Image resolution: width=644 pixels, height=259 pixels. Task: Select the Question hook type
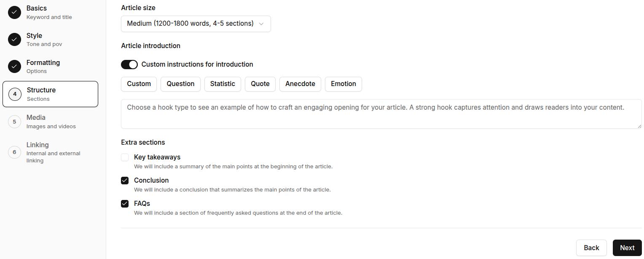[x=180, y=84]
